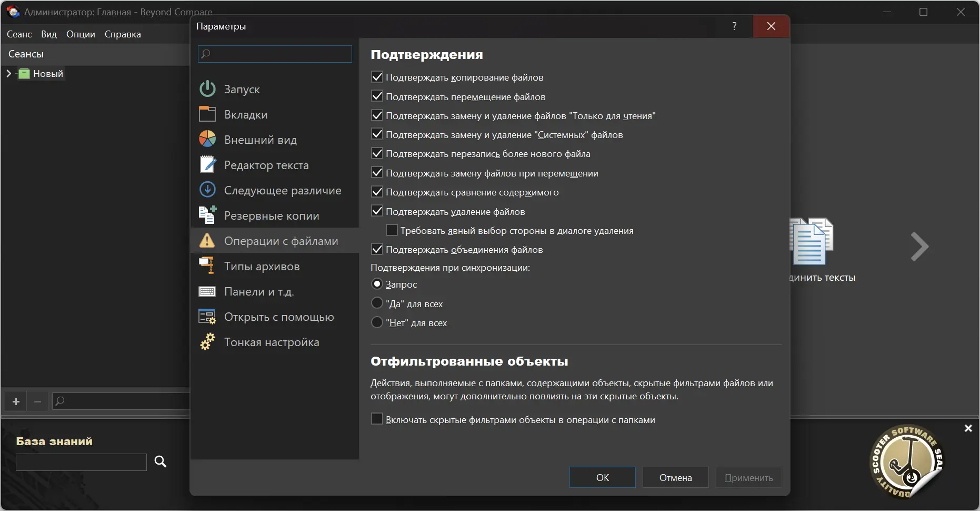This screenshot has width=980, height=511.
Task: Click the Открыть с помощью icon
Action: [207, 317]
